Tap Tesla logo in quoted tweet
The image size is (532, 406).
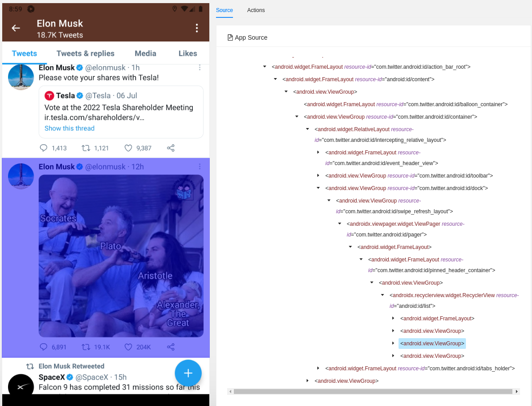49,95
